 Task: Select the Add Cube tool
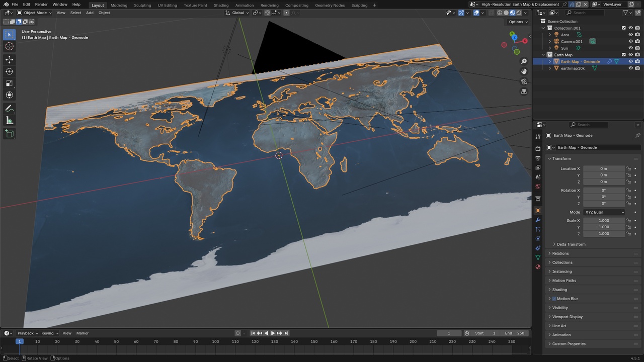pyautogui.click(x=9, y=134)
